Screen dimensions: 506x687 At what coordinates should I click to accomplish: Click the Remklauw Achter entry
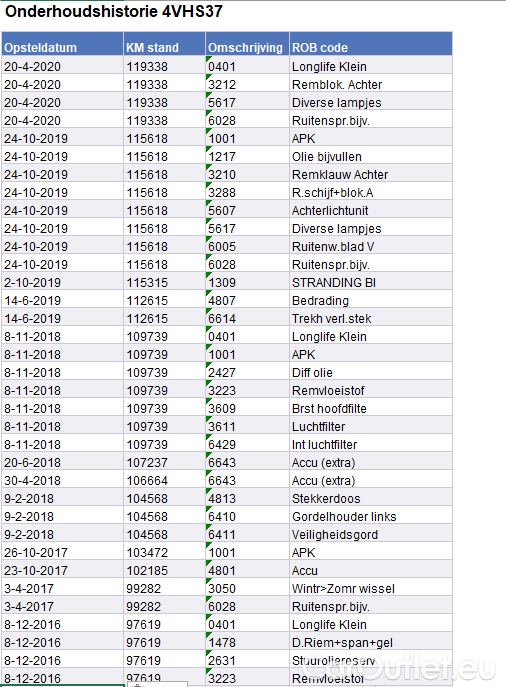click(x=371, y=174)
